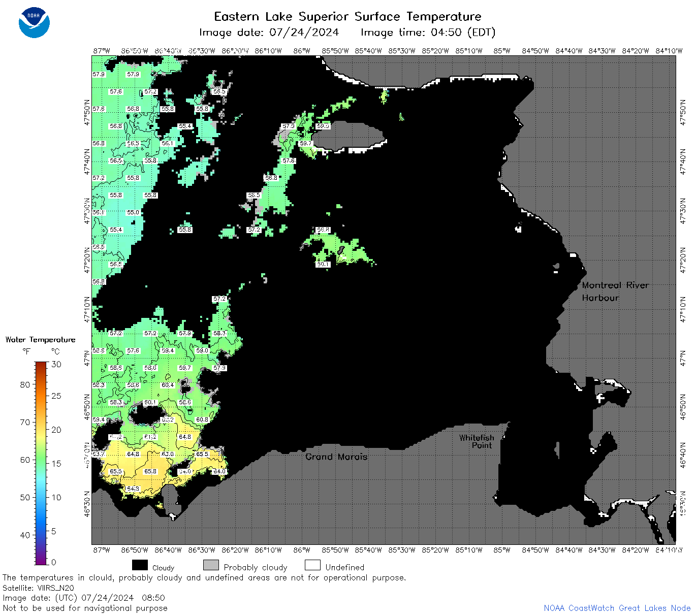Click the 40 °F tick on scale

click(25, 535)
